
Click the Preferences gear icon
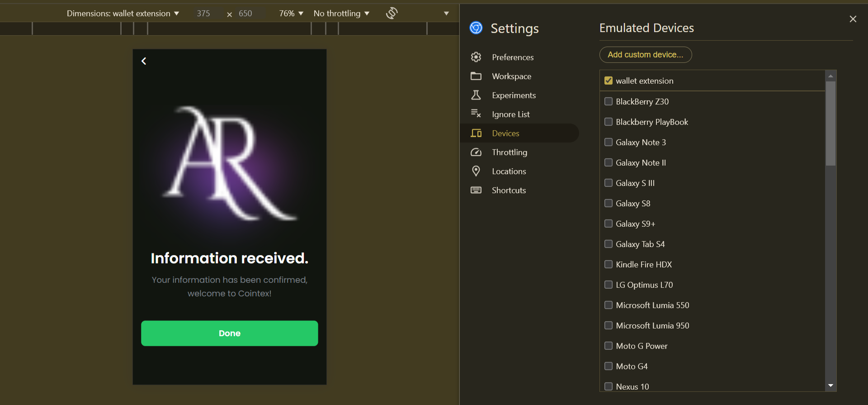pyautogui.click(x=476, y=57)
